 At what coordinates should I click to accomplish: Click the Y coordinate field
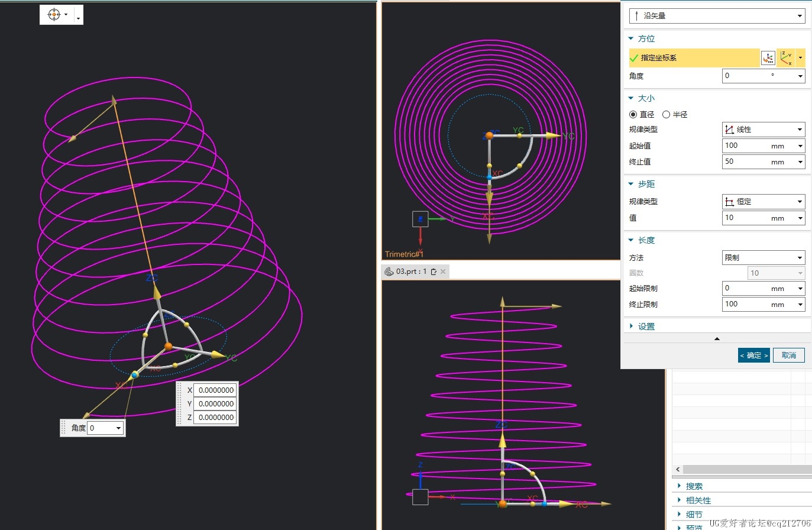(216, 404)
